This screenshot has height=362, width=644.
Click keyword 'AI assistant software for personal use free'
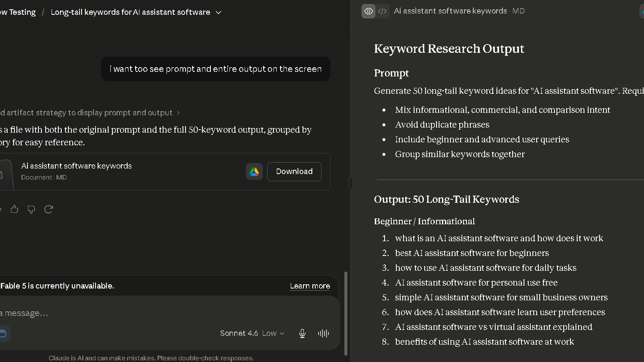(x=476, y=283)
